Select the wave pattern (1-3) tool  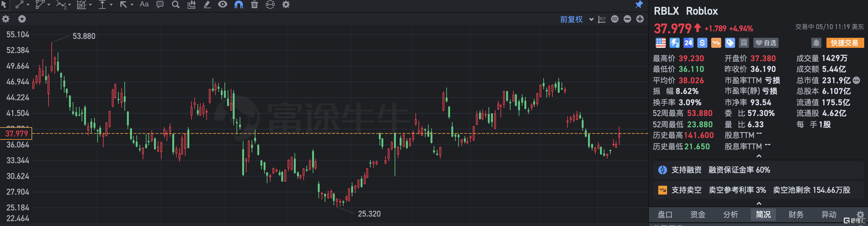pyautogui.click(x=61, y=4)
